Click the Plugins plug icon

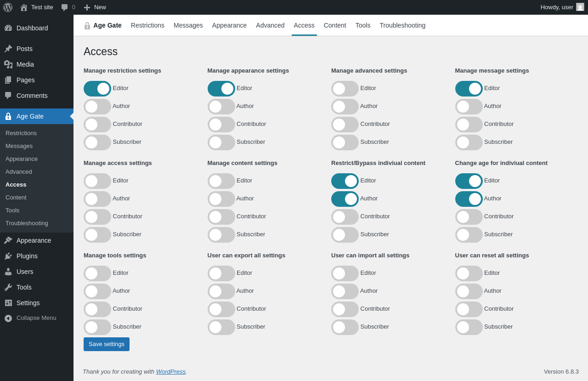coord(8,256)
